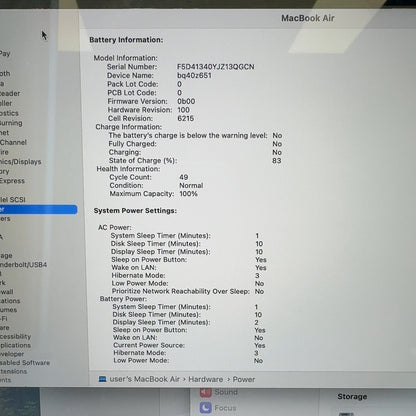Select Disabled Software in the sidebar
Screen dimensions: 416x416
[x=25, y=363]
